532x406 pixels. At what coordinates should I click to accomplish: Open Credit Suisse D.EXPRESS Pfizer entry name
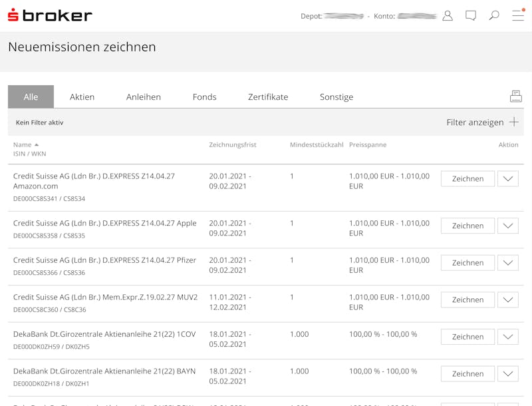coord(104,260)
